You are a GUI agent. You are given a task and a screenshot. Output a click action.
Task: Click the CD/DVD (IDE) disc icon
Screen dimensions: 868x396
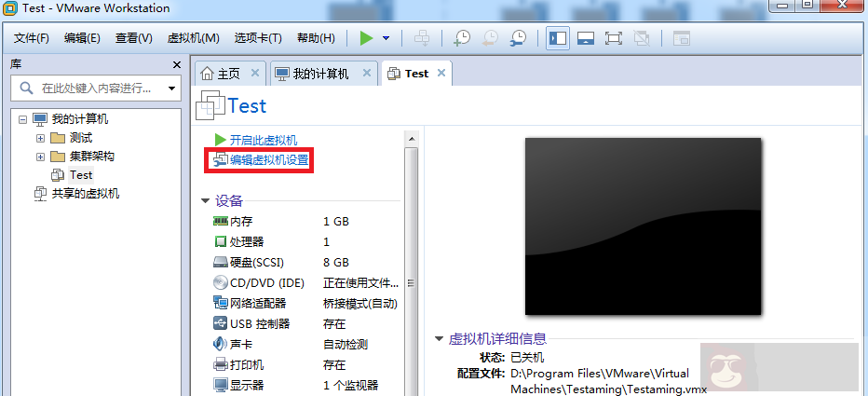pyautogui.click(x=221, y=283)
